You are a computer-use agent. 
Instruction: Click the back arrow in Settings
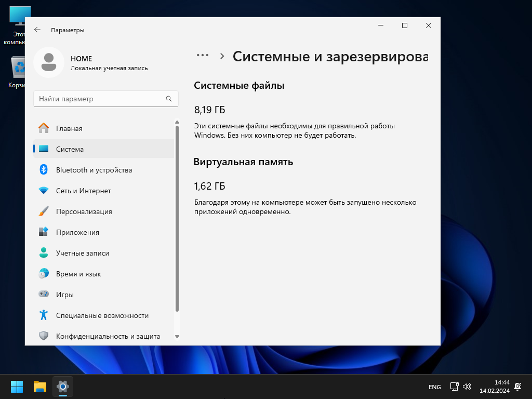tap(37, 30)
